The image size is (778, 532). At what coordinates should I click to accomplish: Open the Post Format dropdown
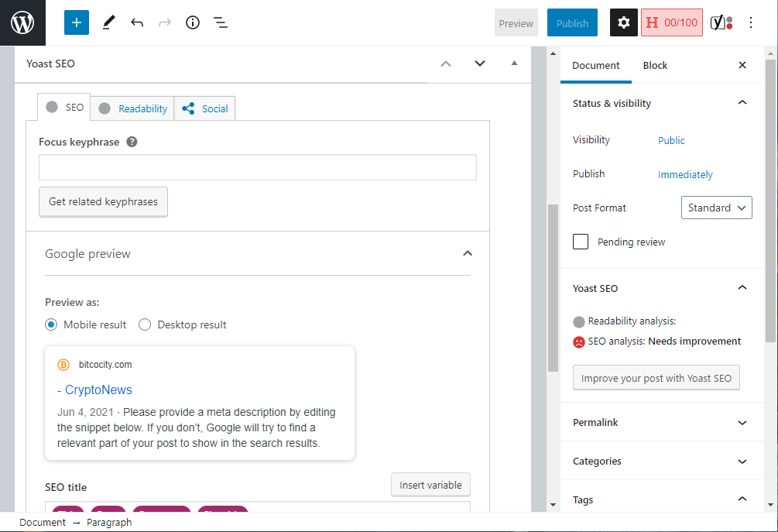(x=717, y=208)
